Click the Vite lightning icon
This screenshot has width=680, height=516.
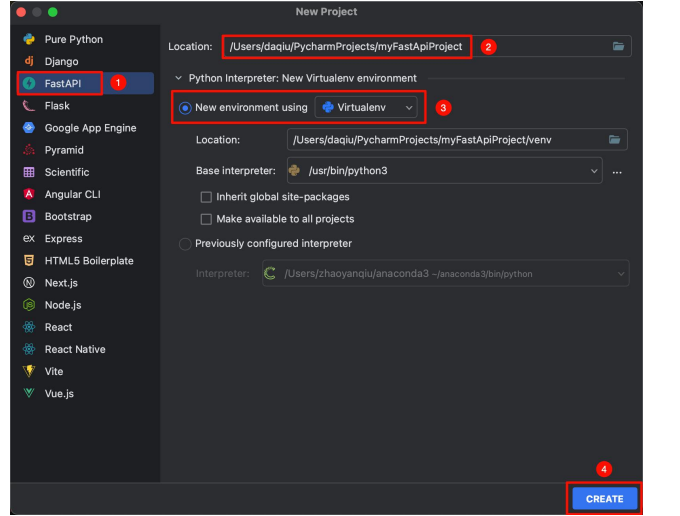tap(29, 371)
